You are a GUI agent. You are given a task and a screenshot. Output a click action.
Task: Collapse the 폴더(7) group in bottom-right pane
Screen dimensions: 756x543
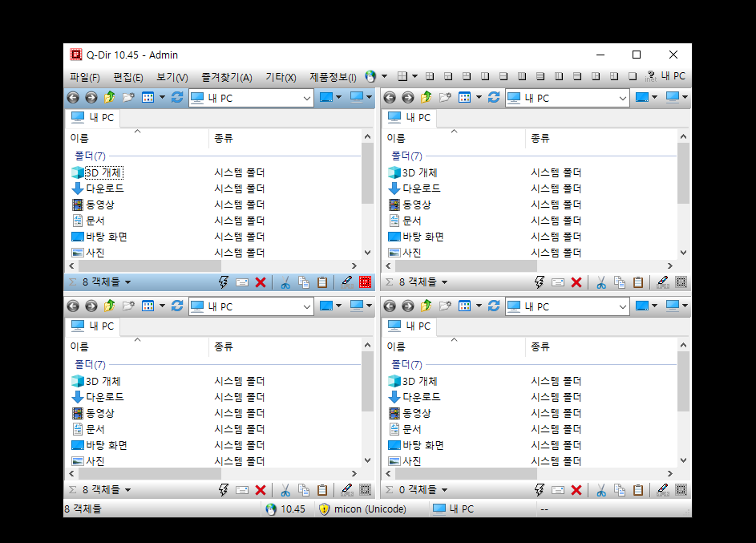point(406,365)
